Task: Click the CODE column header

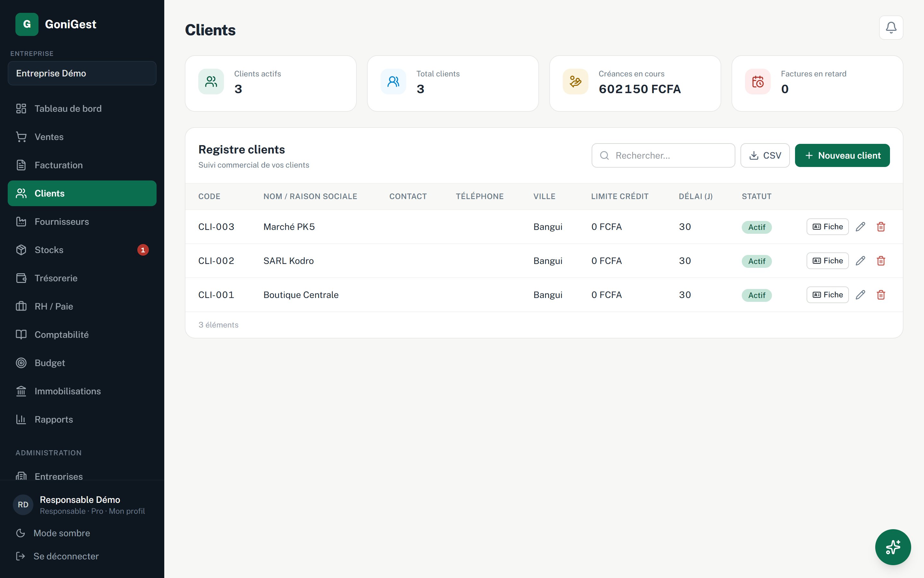Action: coord(209,197)
